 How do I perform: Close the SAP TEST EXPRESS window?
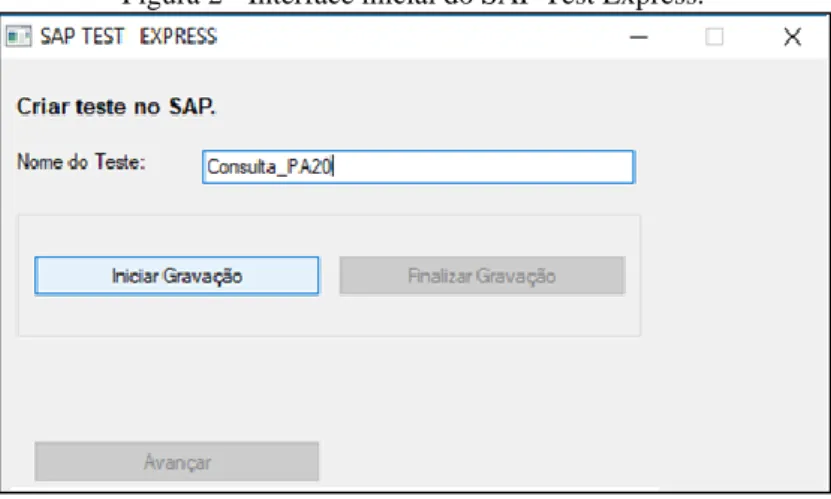792,37
